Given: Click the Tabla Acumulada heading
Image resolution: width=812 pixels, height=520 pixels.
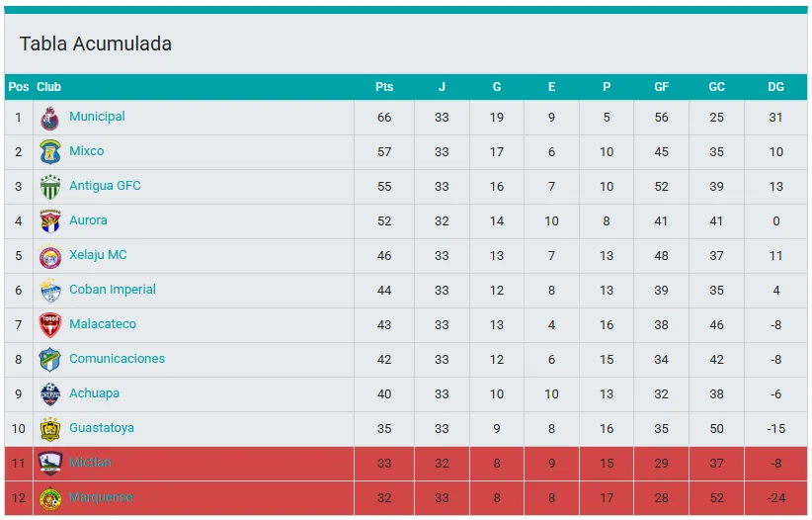Looking at the screenshot, I should click(96, 44).
